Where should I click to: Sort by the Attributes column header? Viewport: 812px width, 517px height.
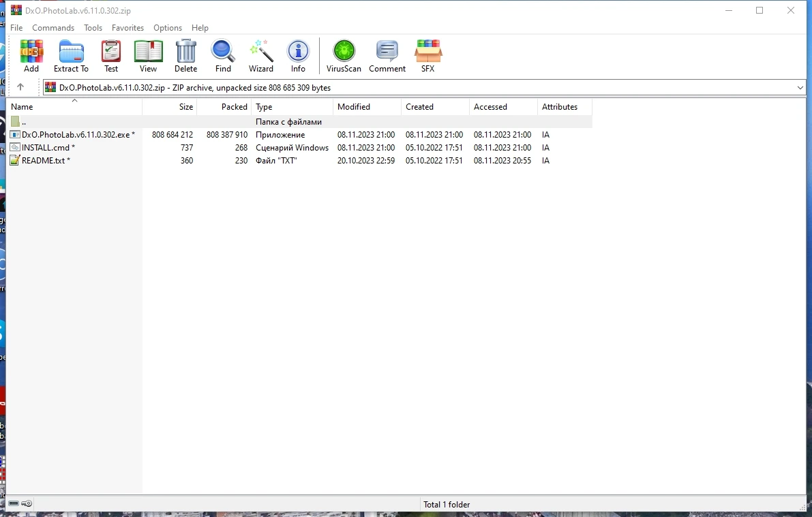tap(565, 107)
